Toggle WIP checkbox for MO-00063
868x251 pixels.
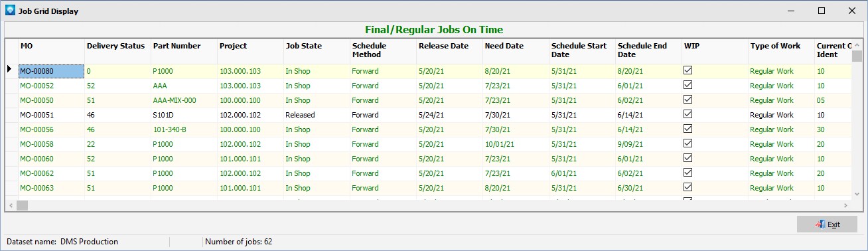[x=688, y=187]
